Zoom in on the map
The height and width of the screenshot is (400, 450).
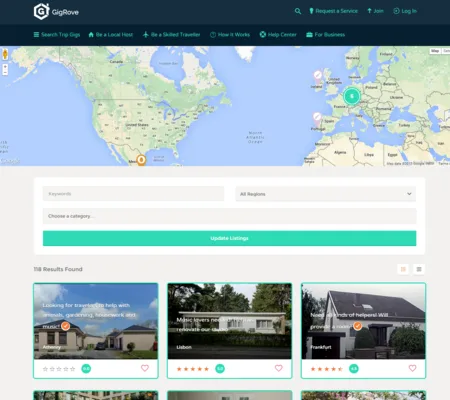5,67
